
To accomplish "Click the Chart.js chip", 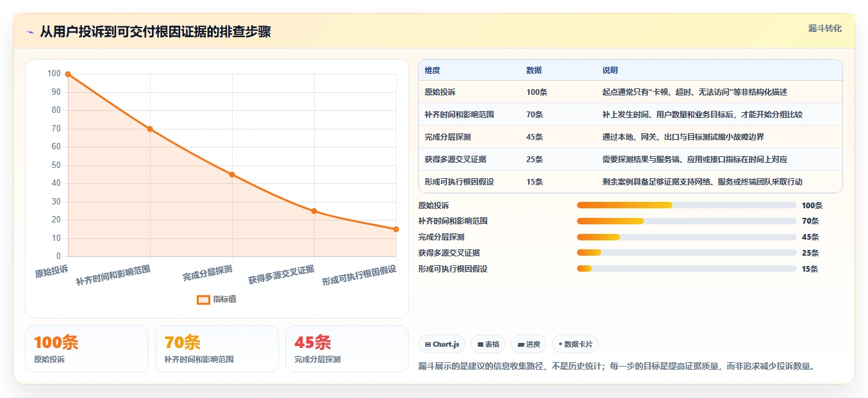I will click(x=442, y=344).
